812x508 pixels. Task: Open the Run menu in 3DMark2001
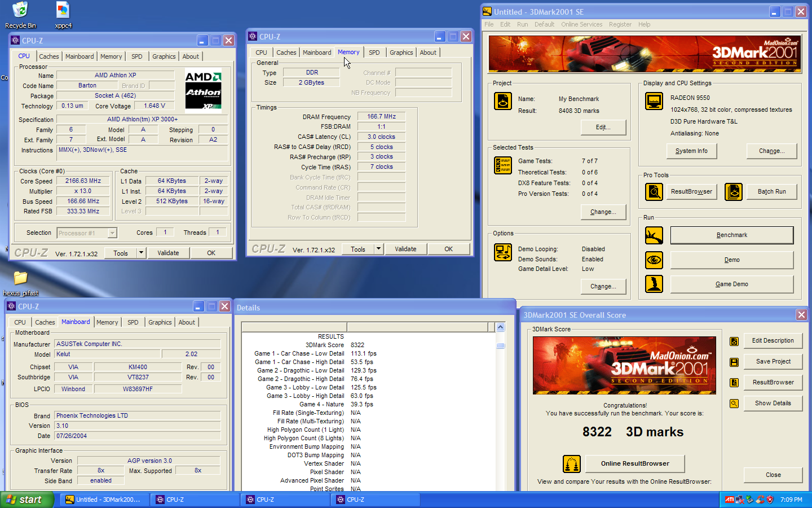click(523, 24)
